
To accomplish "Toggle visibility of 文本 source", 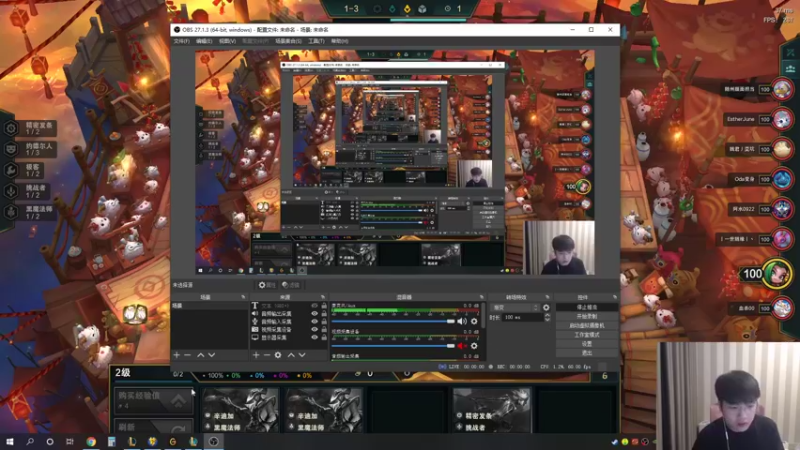I will (x=314, y=306).
